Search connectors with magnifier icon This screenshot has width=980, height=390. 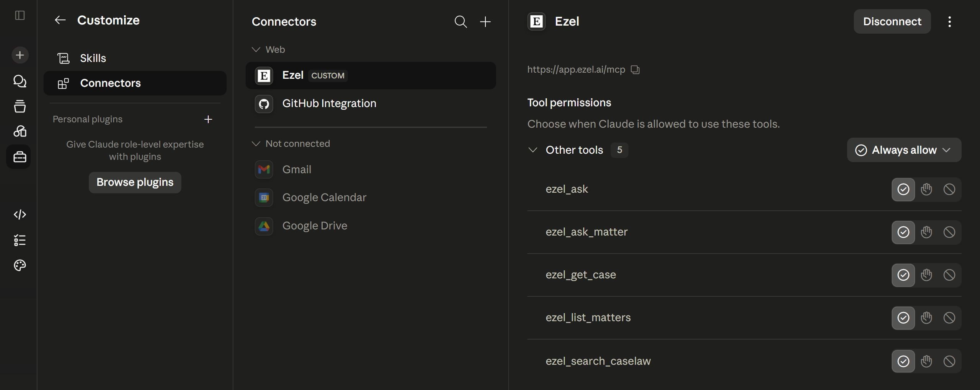[461, 21]
